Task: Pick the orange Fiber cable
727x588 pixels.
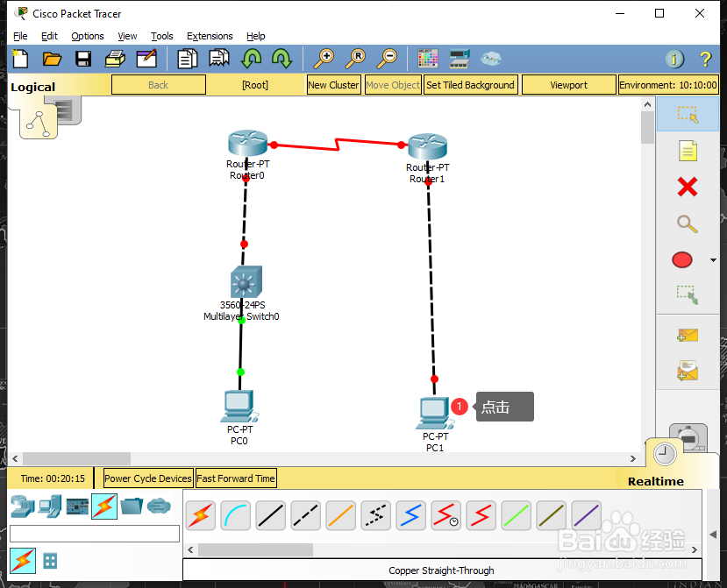Action: [x=341, y=515]
